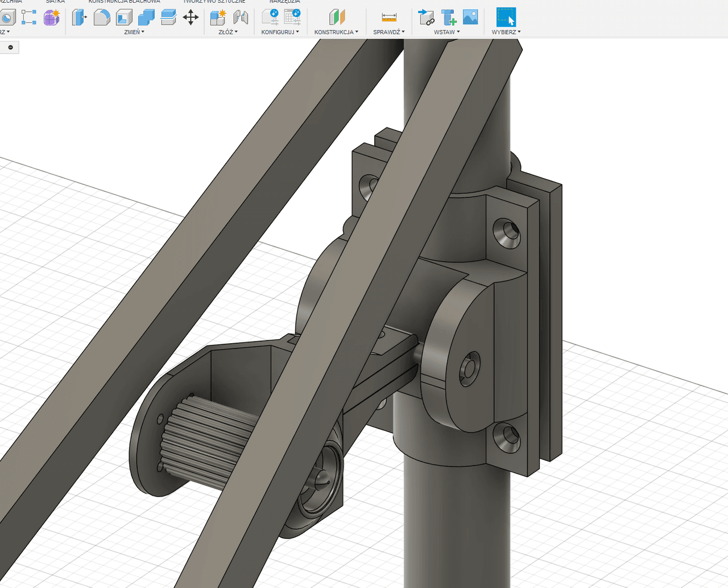Viewport: 728px width, 588px height.
Task: Open the ZŁÓŻ dropdown
Action: pos(228,32)
